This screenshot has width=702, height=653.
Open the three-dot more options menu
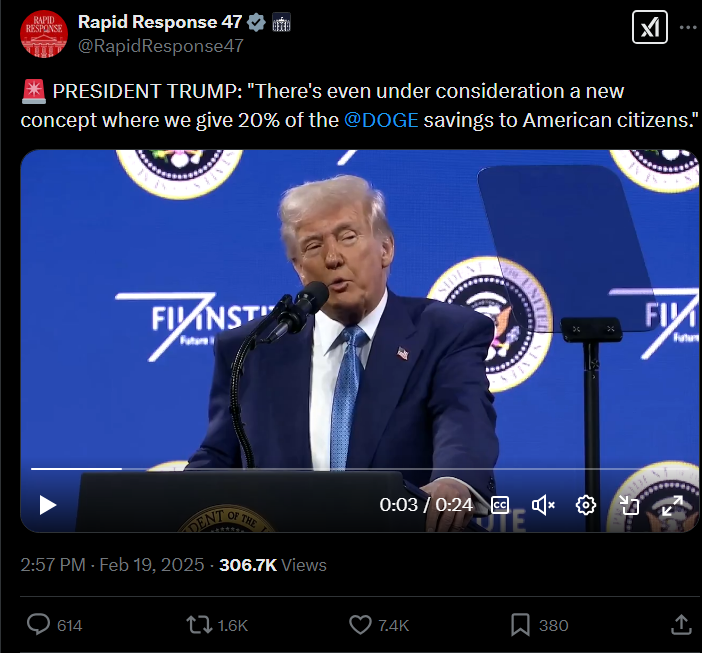pyautogui.click(x=688, y=27)
